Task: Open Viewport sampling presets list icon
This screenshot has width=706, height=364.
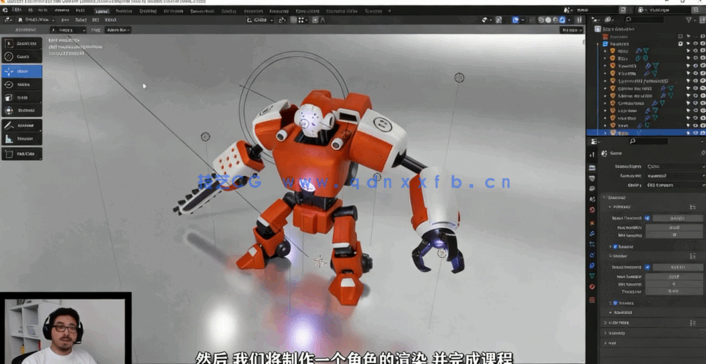Action: pyautogui.click(x=692, y=207)
